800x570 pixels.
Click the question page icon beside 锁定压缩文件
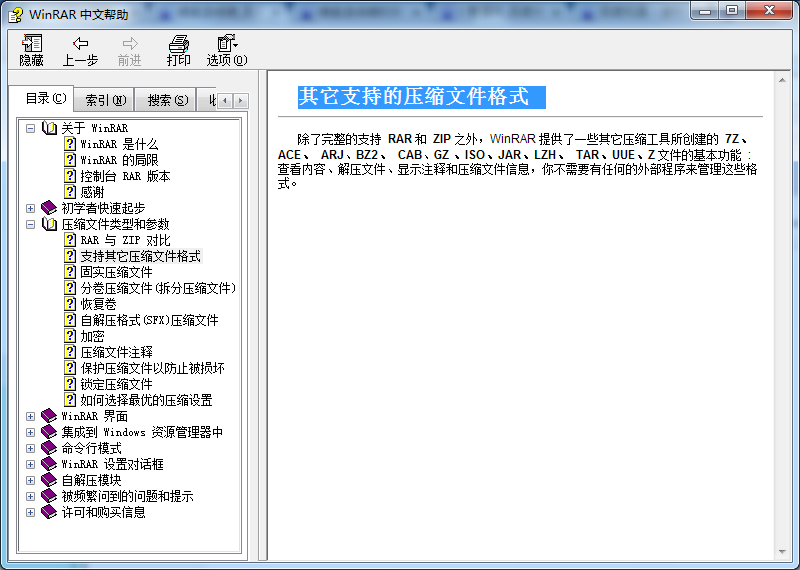click(x=70, y=384)
